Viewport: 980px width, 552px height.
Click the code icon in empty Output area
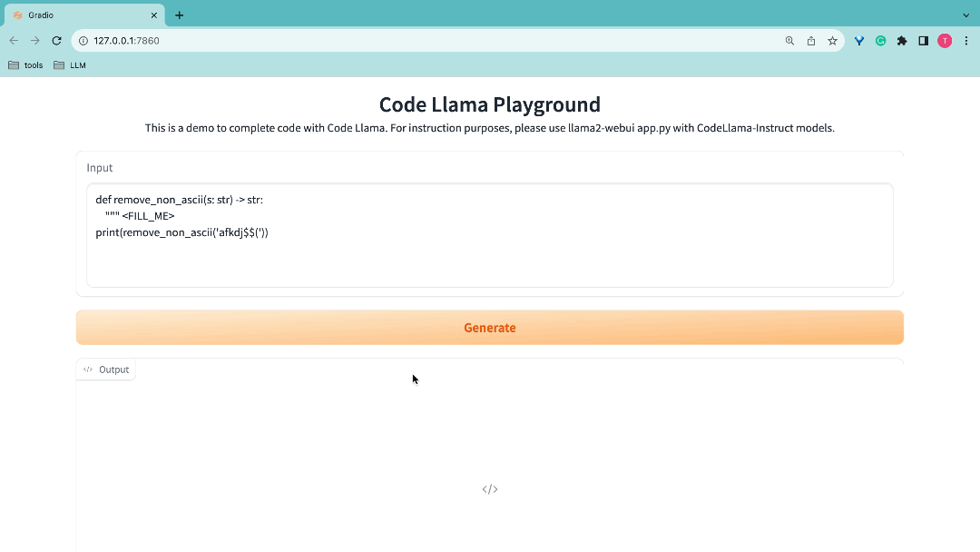[490, 488]
